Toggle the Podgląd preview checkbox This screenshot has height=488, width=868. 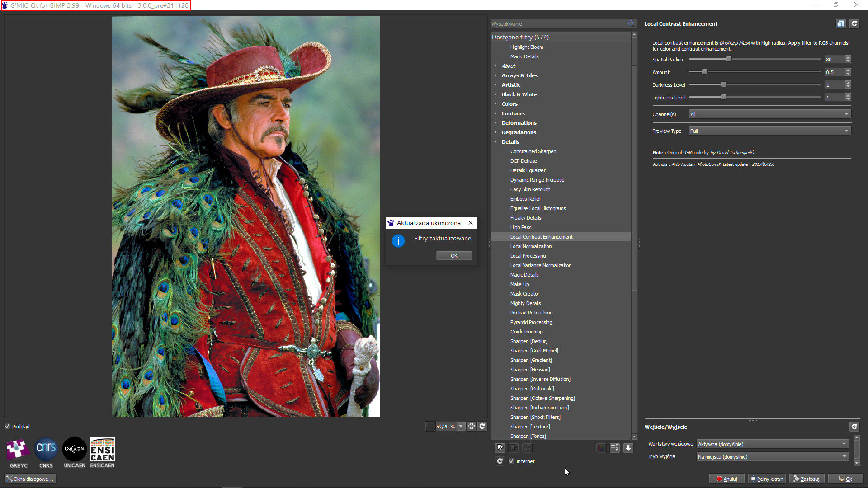(x=7, y=426)
